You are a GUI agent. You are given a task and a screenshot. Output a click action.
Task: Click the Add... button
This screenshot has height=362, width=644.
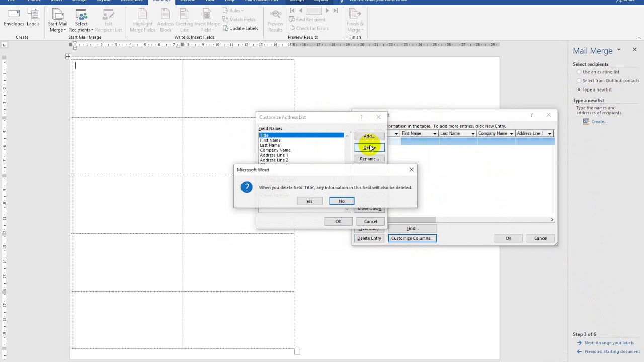tap(369, 136)
